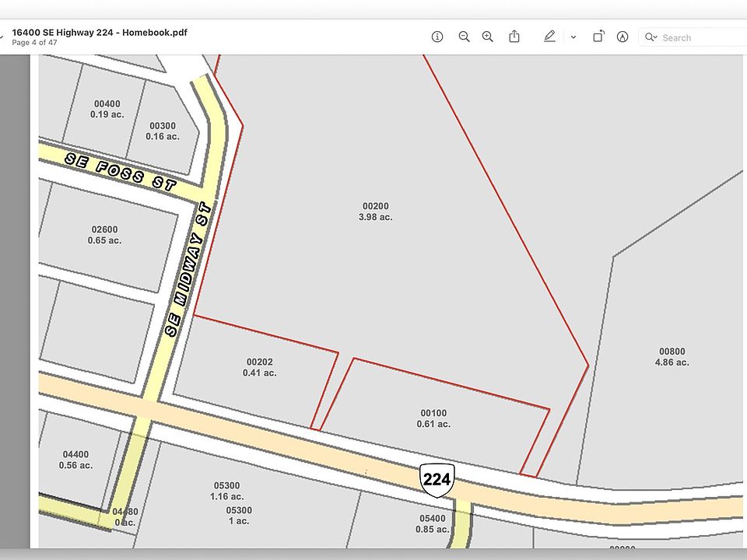Open the document info inspector
Viewport: 747px width, 560px height.
[x=437, y=37]
